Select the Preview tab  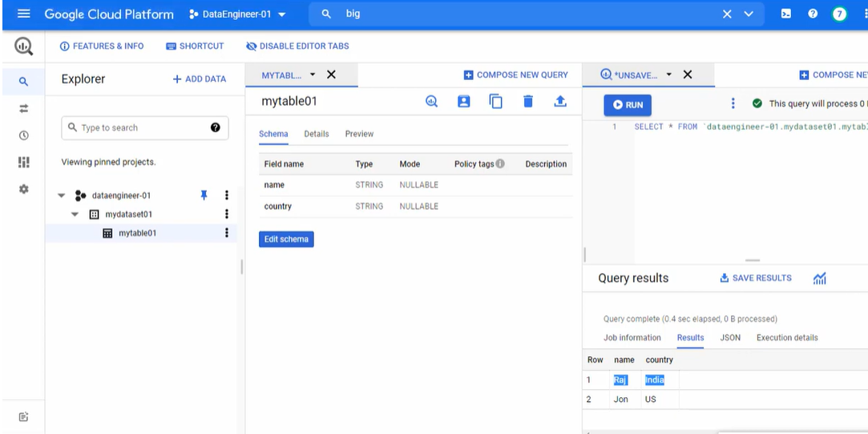tap(359, 134)
